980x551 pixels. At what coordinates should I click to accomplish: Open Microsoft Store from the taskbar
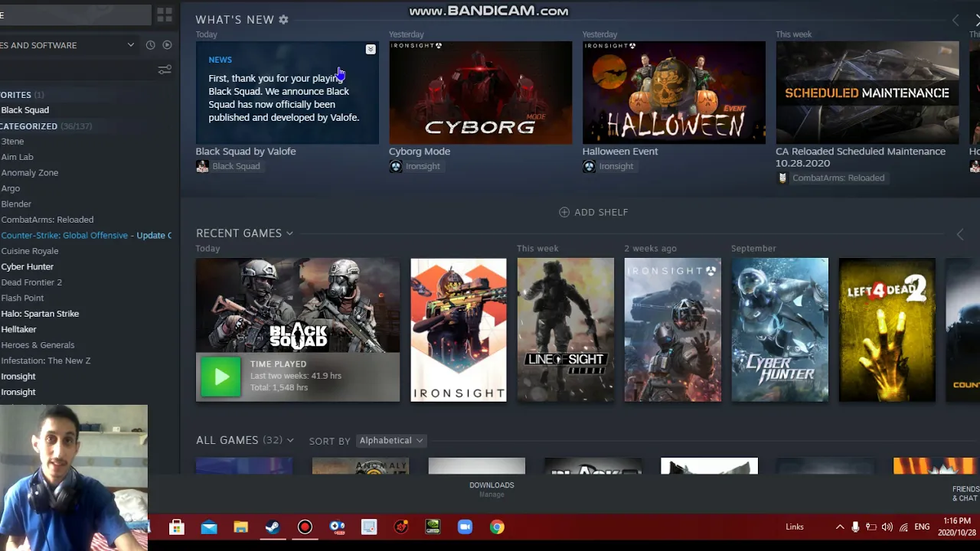[x=177, y=527]
